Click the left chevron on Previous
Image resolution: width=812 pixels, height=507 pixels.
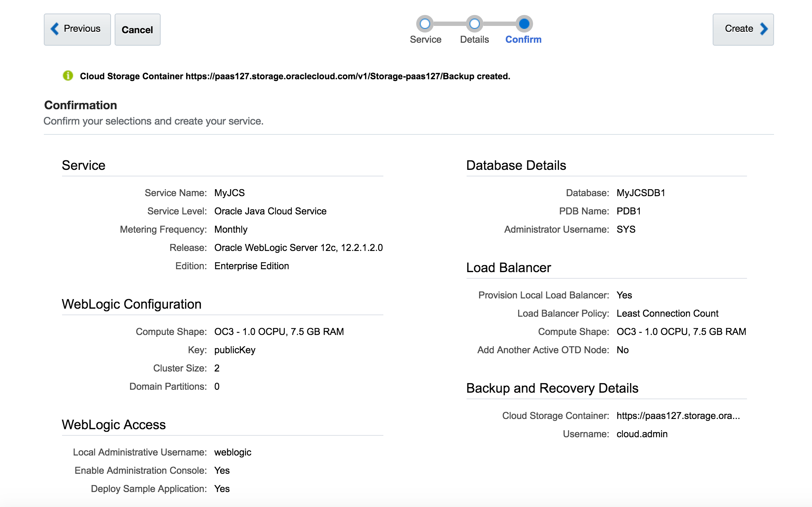(55, 29)
